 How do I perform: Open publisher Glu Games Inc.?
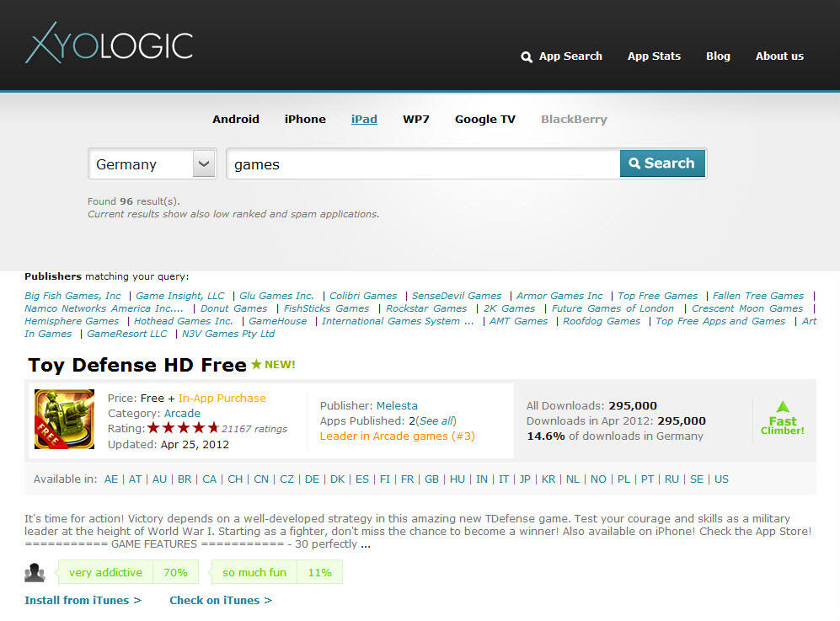pos(276,296)
